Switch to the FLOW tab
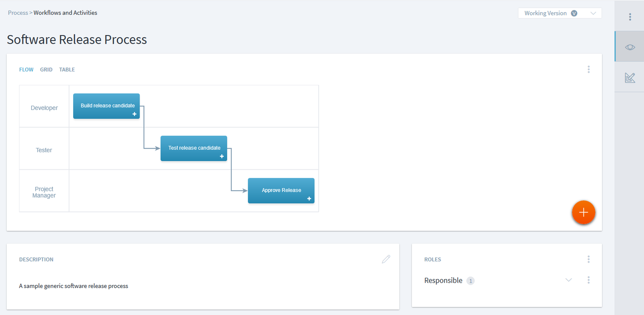 pyautogui.click(x=26, y=70)
